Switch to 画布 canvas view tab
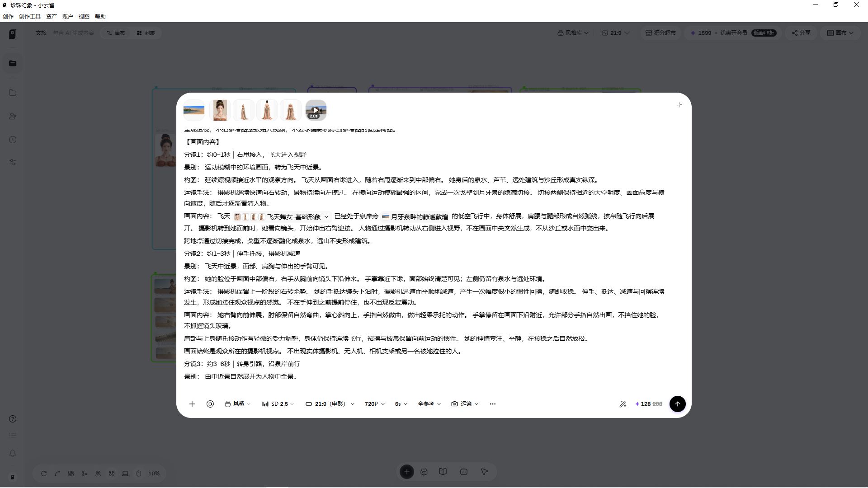This screenshot has height=488, width=868. click(x=116, y=33)
